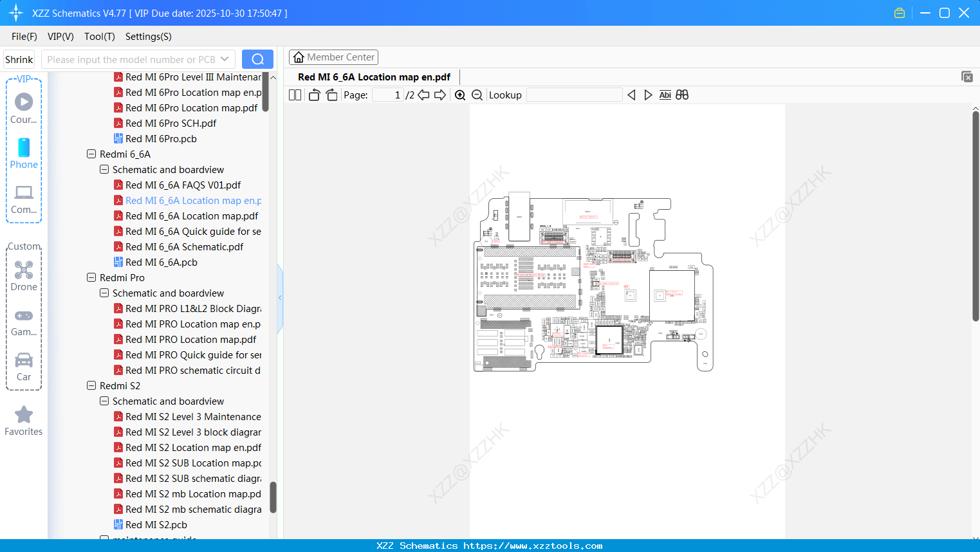This screenshot has width=980, height=552.
Task: Click the PDF viewer vertical scrollbar
Action: coord(975,216)
